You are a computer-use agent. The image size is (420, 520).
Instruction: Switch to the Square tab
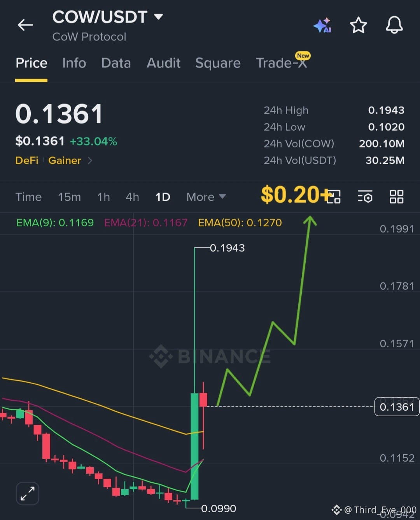218,63
